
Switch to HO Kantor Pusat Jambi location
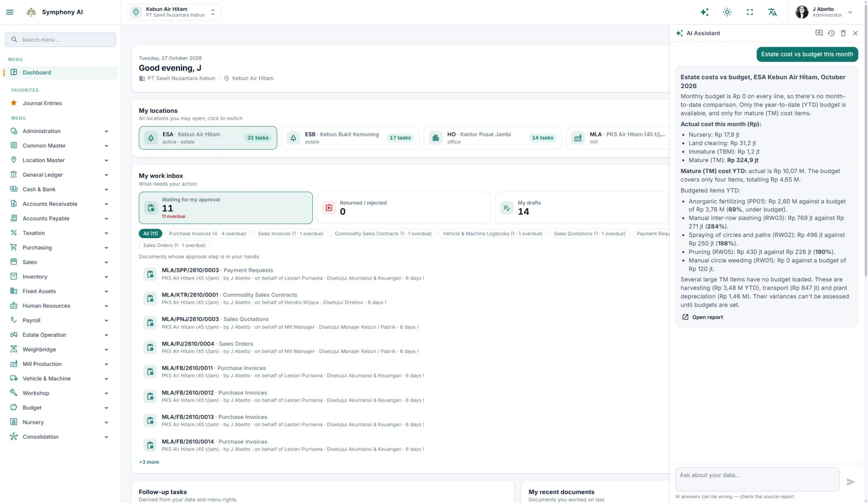click(x=492, y=138)
